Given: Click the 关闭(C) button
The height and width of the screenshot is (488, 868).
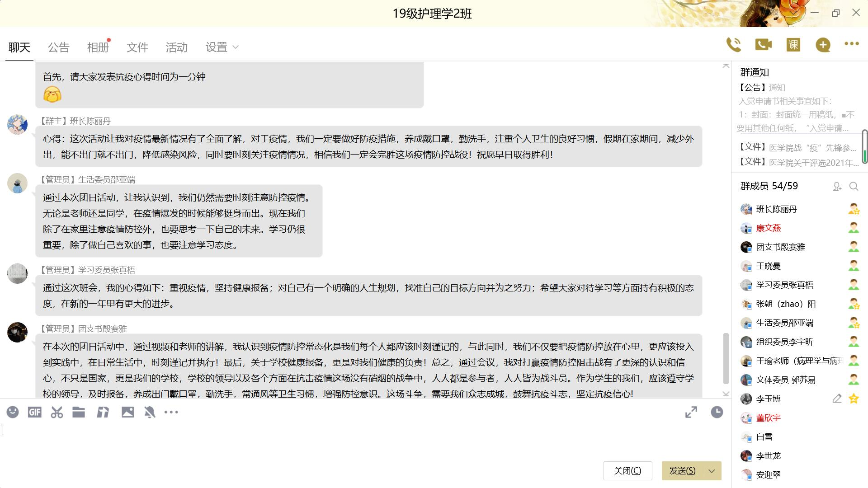Looking at the screenshot, I should (627, 471).
